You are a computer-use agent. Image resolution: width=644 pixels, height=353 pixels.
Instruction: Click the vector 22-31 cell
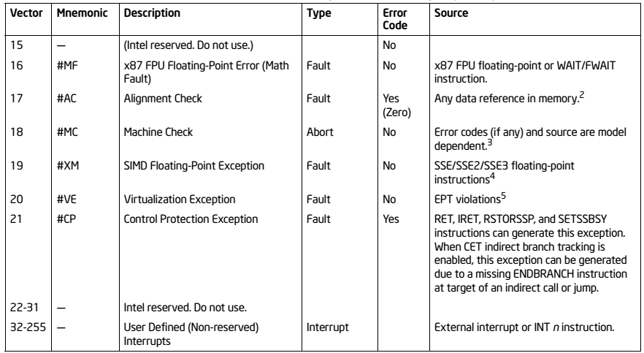pos(26,308)
